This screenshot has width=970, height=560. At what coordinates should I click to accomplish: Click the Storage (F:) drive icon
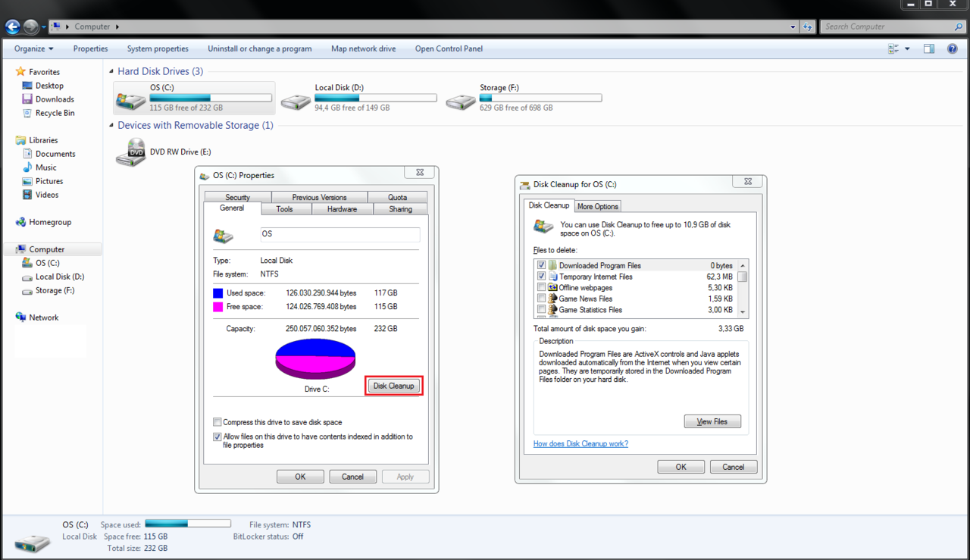(461, 101)
